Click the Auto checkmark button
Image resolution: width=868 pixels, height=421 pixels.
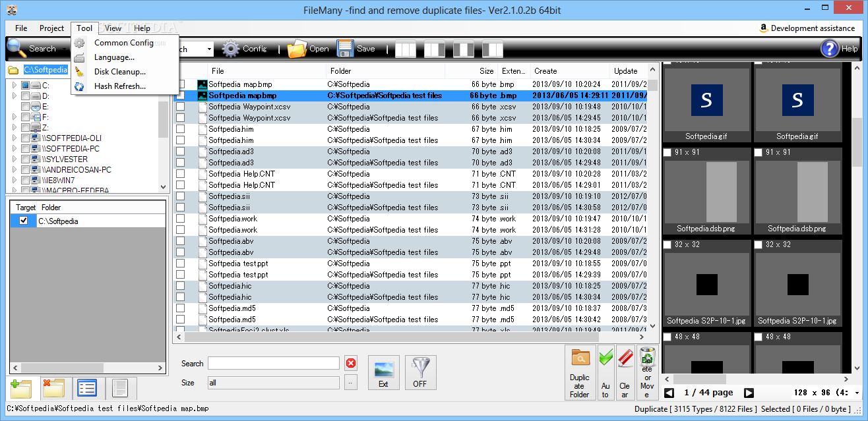click(605, 373)
